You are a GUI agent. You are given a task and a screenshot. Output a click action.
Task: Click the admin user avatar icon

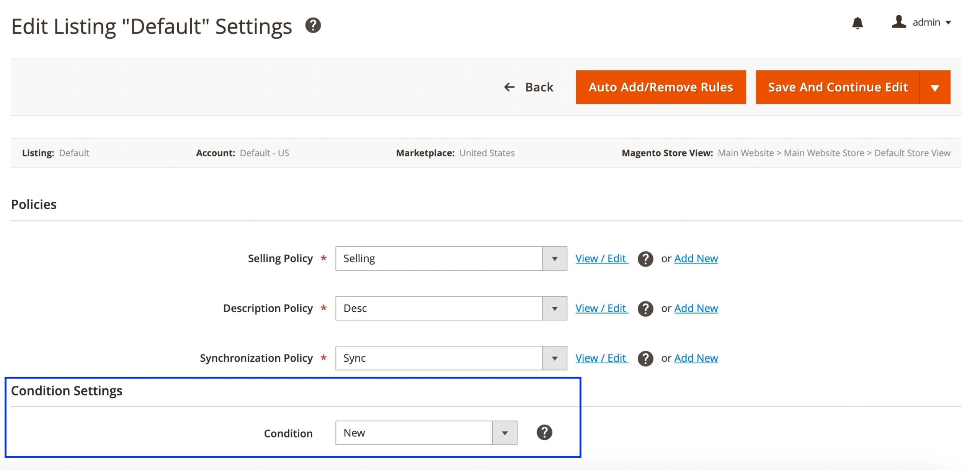pyautogui.click(x=898, y=22)
